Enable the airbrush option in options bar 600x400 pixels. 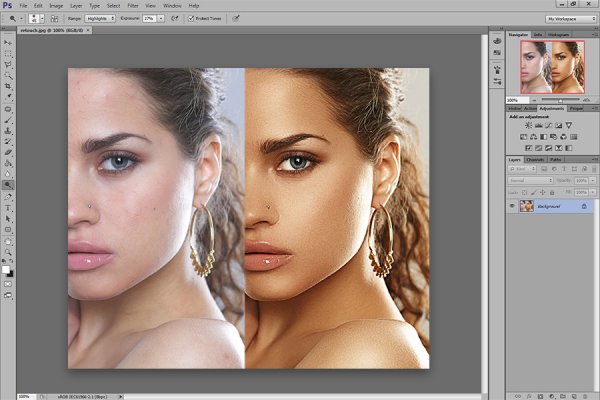pos(175,18)
